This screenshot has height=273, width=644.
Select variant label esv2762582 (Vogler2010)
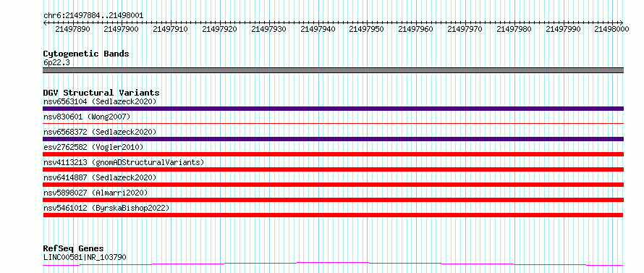click(93, 147)
